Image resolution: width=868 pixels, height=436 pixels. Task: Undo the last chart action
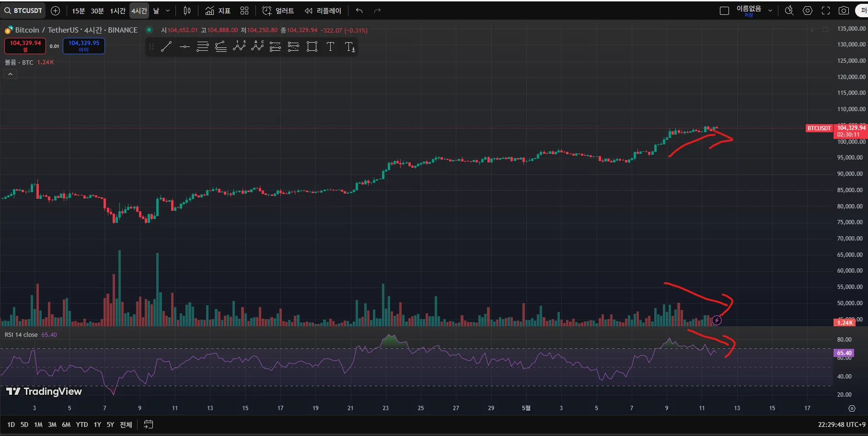pos(359,11)
